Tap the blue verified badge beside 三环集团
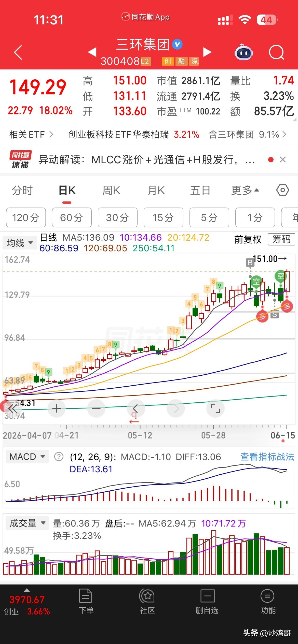The image size is (298, 644). click(177, 45)
